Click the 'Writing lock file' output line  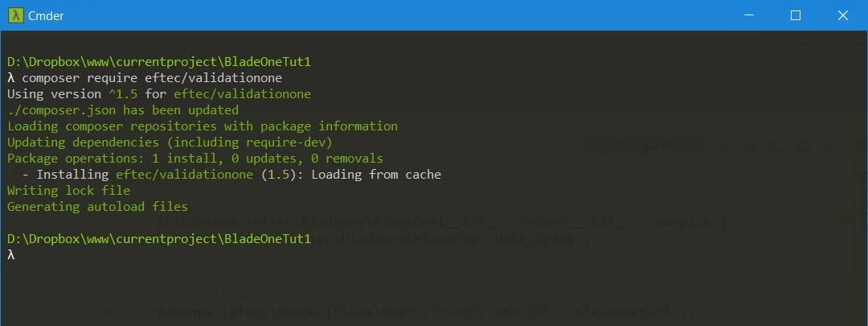point(68,191)
